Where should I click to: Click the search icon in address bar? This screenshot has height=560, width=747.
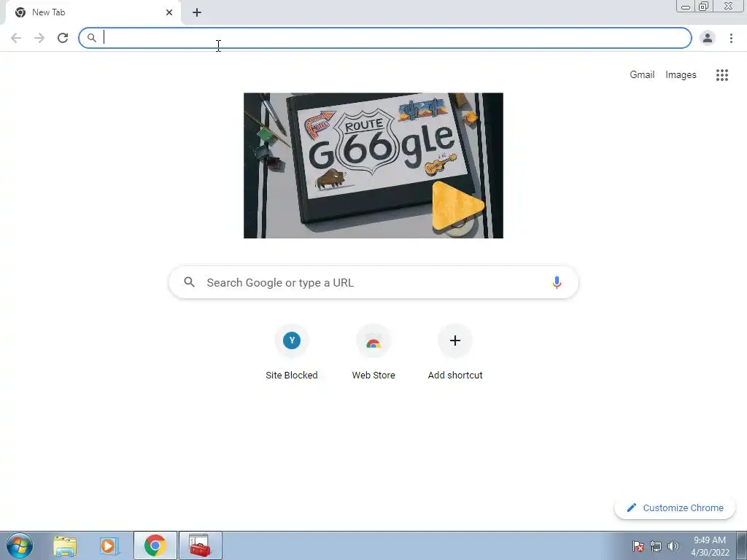pyautogui.click(x=91, y=38)
